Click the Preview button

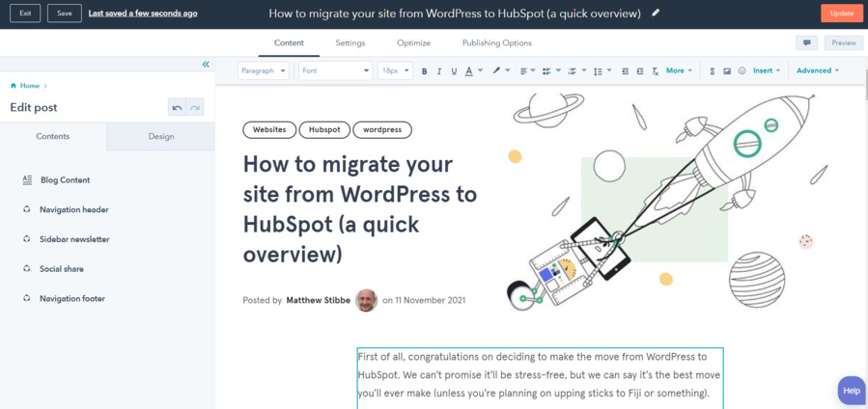[844, 42]
